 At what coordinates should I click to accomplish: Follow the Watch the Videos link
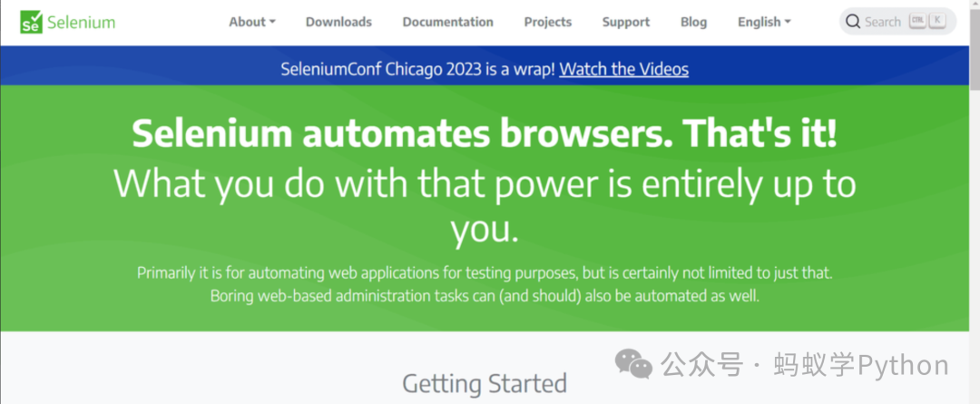click(x=623, y=69)
